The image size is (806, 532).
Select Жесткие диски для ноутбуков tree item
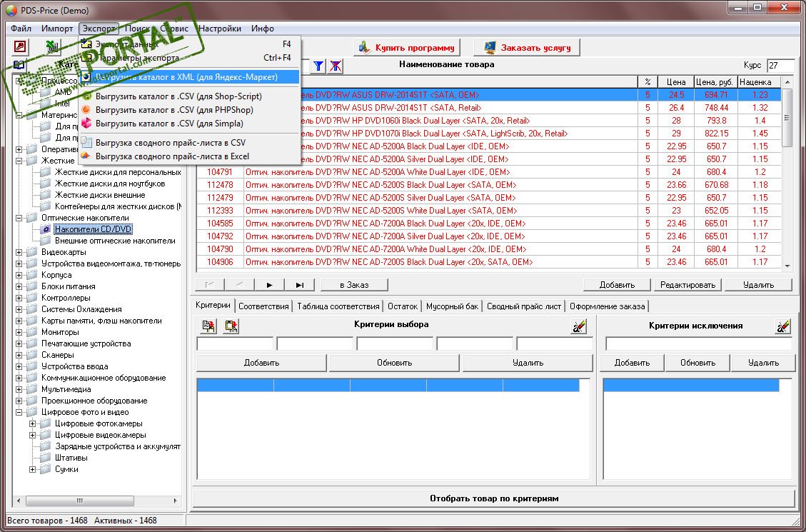[110, 184]
